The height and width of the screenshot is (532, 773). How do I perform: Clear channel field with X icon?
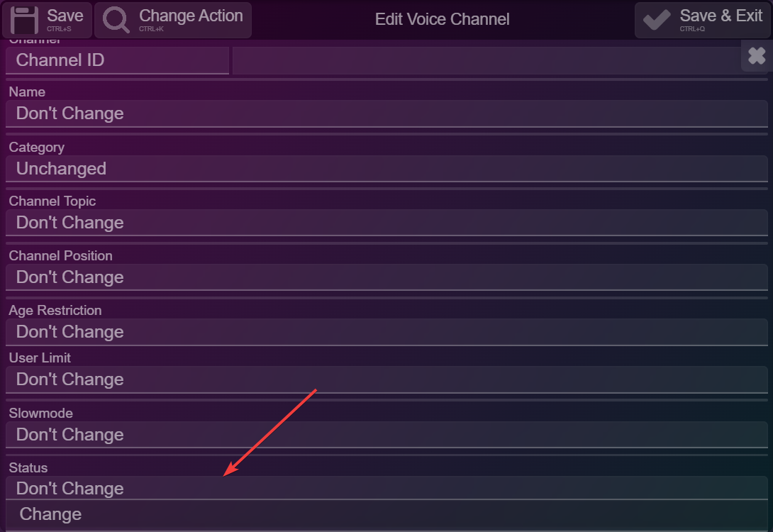pyautogui.click(x=757, y=56)
